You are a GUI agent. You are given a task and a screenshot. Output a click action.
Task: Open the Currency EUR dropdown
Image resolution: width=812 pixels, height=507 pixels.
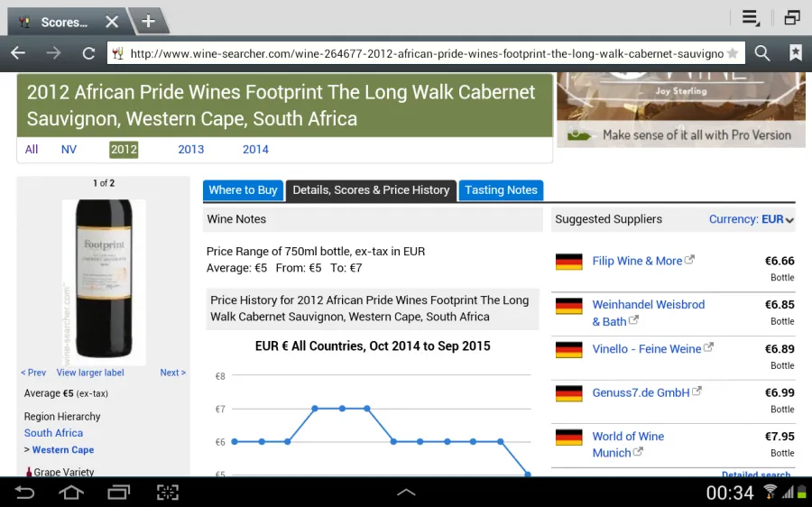[751, 219]
